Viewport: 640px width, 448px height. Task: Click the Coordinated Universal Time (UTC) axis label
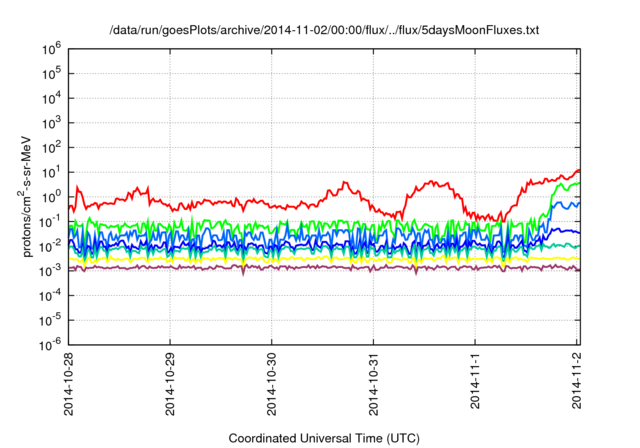324,438
